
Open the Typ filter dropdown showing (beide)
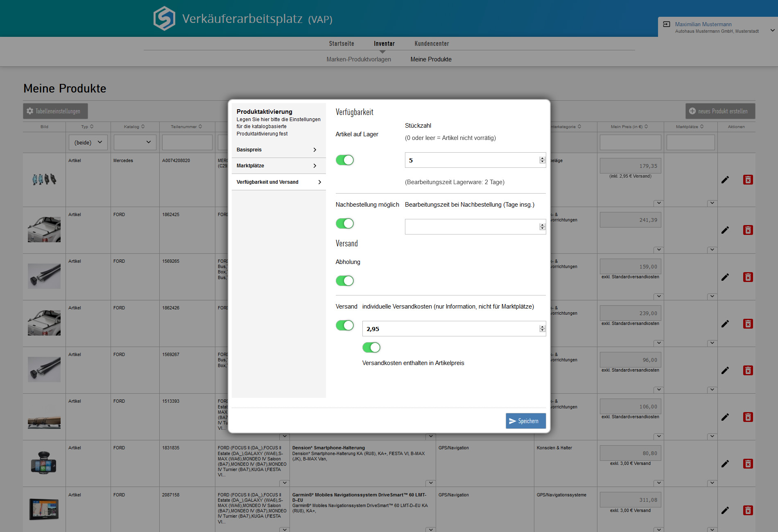tap(88, 142)
